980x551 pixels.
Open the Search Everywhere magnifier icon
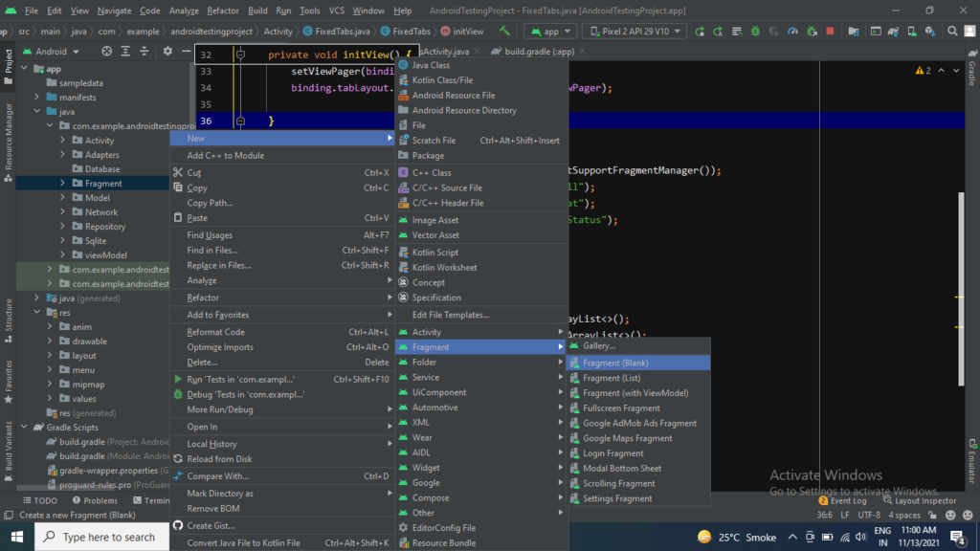point(952,32)
